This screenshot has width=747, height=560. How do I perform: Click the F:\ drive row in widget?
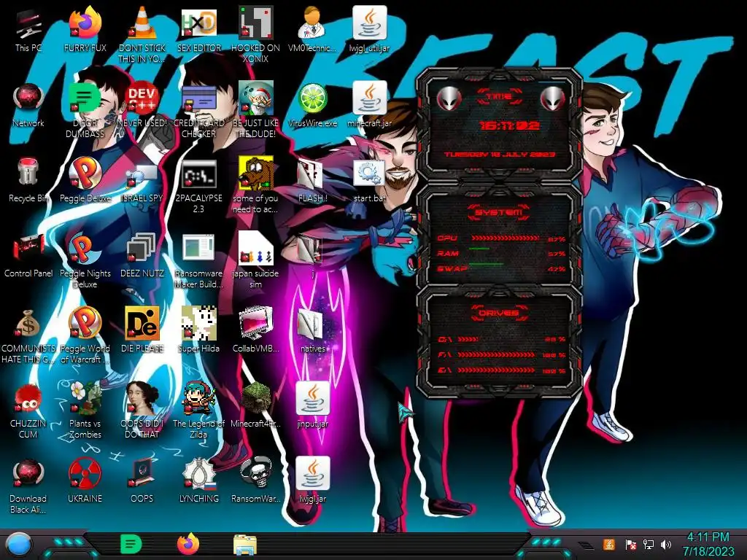click(x=501, y=355)
